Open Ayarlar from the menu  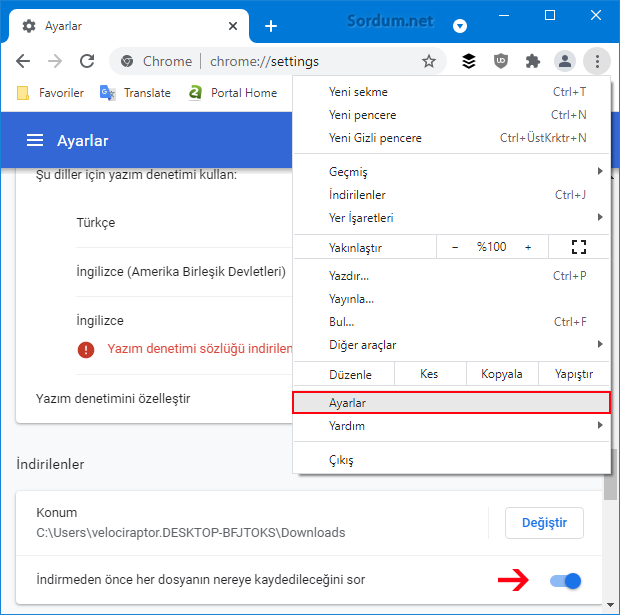pos(451,403)
